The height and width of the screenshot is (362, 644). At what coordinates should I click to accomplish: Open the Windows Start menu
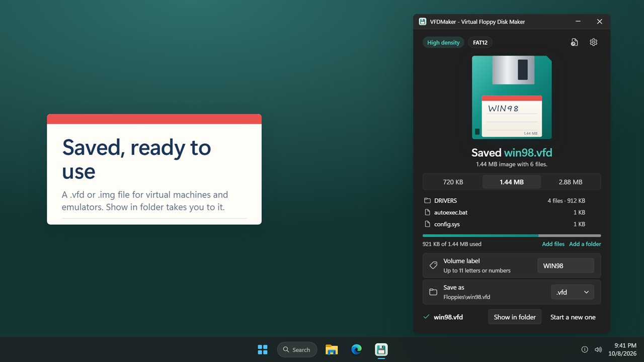point(263,349)
